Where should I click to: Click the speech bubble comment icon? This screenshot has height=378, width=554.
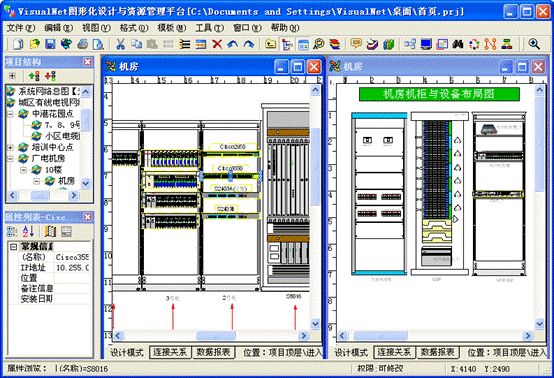(x=356, y=43)
